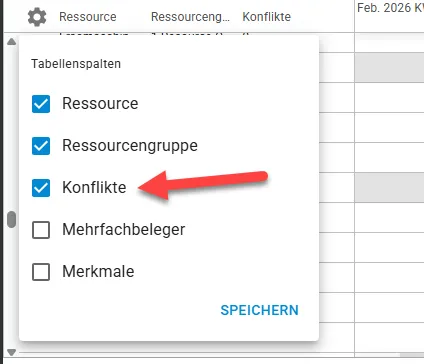Image resolution: width=424 pixels, height=364 pixels.
Task: Click the scroll-up arrow of the vertical scrollbar
Action: pos(11,42)
